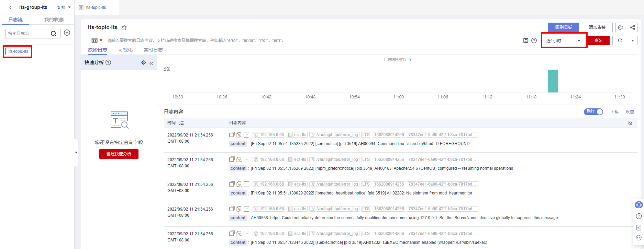Viewport: 644px width, 249px height.
Task: Toggle time column sort order
Action: click(181, 123)
